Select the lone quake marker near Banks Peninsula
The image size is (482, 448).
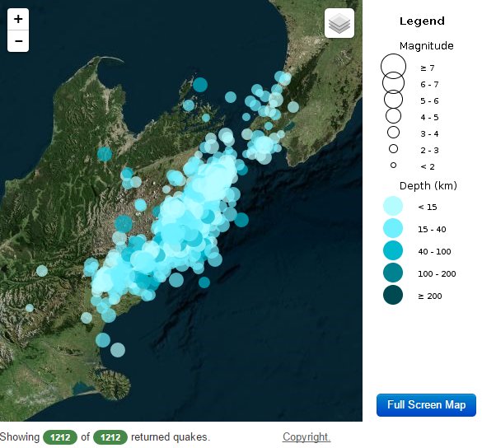(118, 350)
